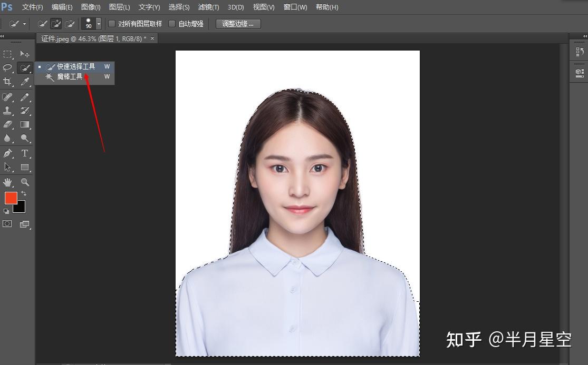Click the red foreground color swatch
Viewport: 588px width, 365px height.
[12, 199]
